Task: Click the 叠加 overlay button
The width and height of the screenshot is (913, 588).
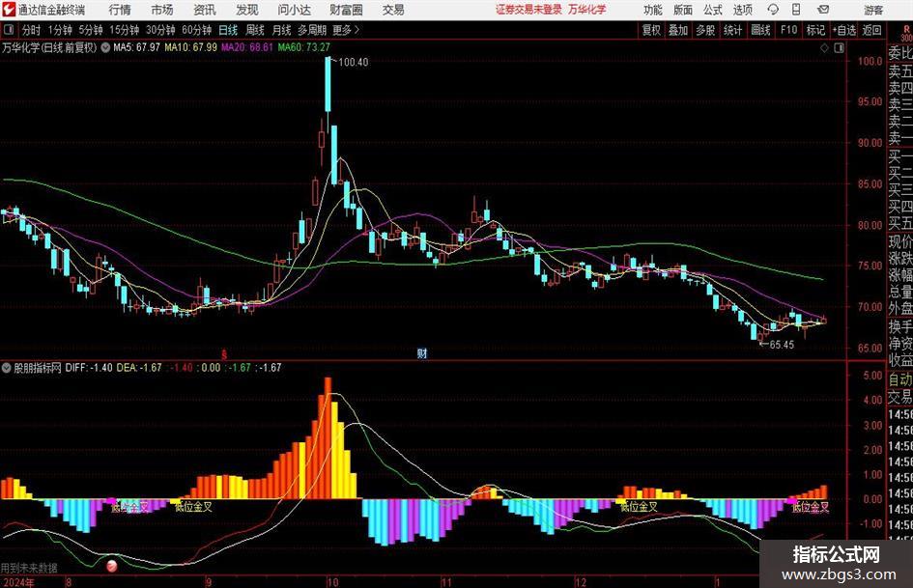Action: coord(678,30)
